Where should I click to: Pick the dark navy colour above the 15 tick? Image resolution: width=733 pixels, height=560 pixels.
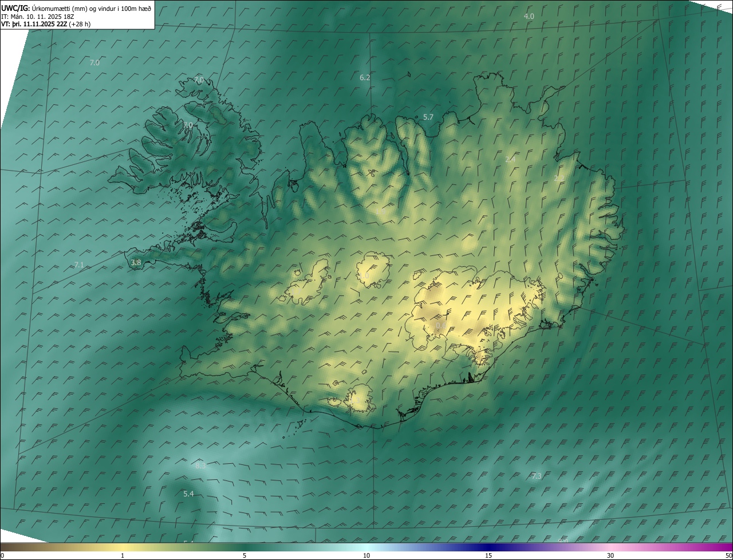point(488,547)
